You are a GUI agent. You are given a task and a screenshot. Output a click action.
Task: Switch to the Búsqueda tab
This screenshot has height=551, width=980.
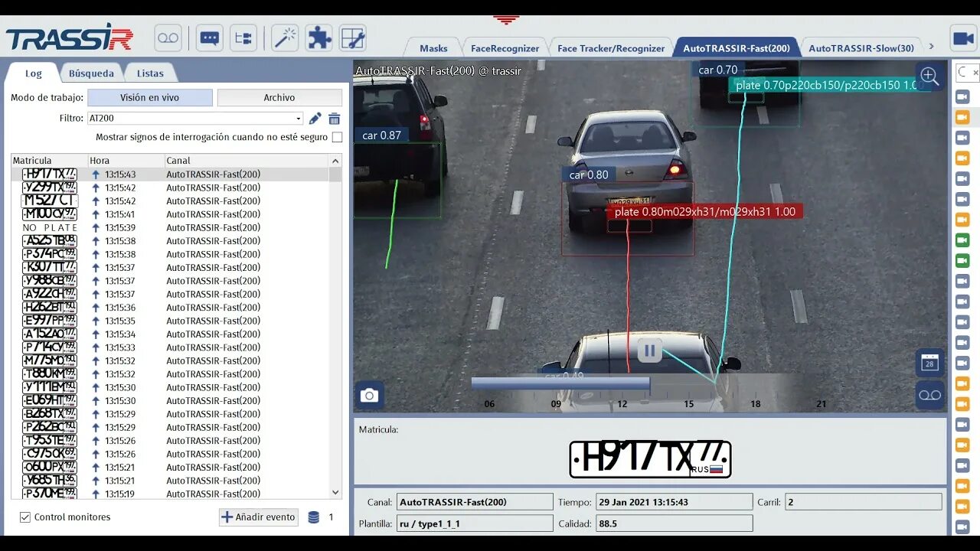pyautogui.click(x=91, y=73)
